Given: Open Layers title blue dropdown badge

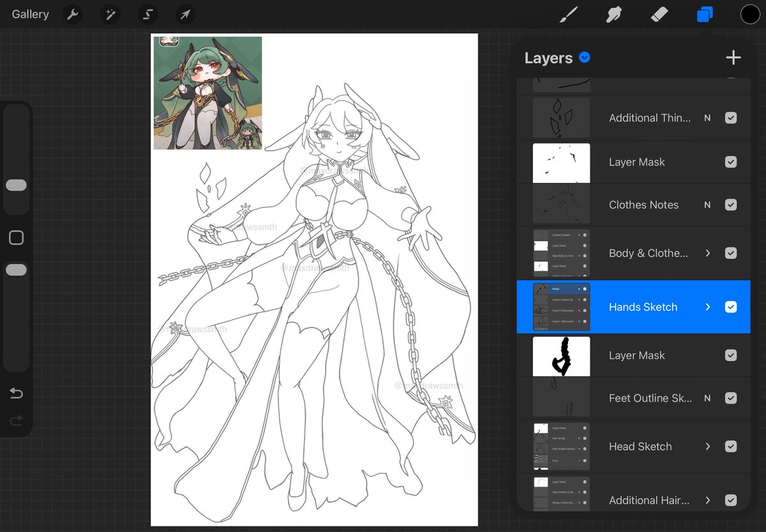Looking at the screenshot, I should (x=584, y=57).
